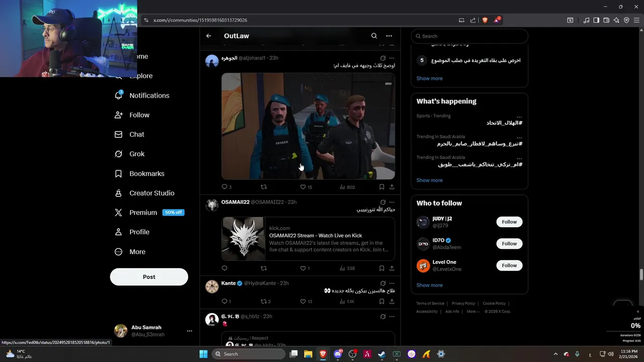This screenshot has height=362, width=644.
Task: Open Privacy Policy footer link
Action: click(463, 303)
